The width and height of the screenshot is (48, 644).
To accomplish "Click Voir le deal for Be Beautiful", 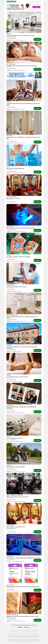I will (x=37, y=39).
